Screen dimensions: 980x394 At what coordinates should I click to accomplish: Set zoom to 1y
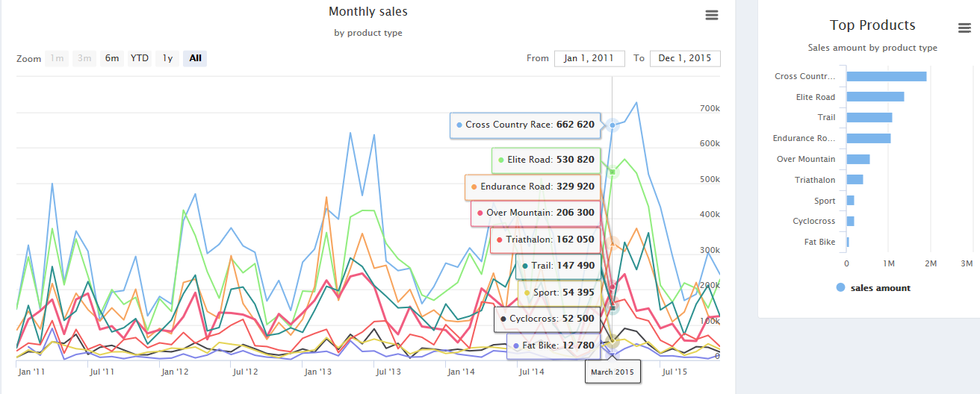(x=167, y=58)
